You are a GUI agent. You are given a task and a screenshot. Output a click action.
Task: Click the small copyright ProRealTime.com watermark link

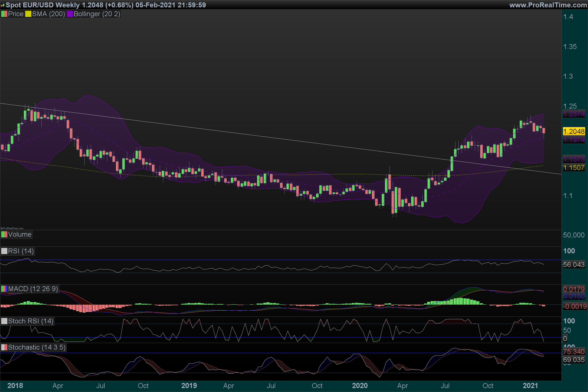coord(12,228)
